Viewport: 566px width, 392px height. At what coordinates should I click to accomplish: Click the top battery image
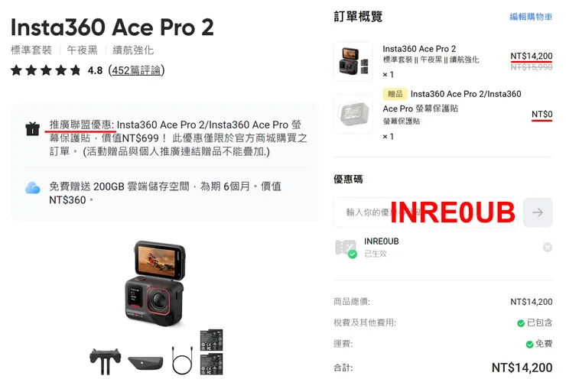coord(212,340)
